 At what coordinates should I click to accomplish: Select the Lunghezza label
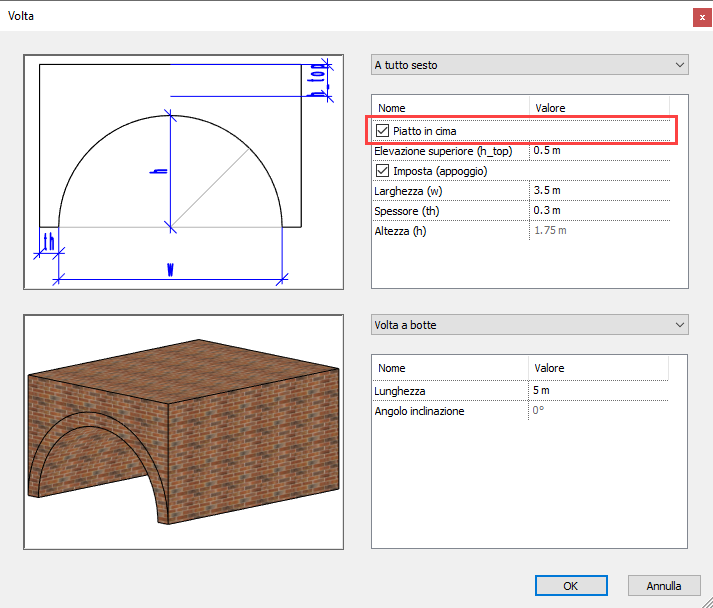tap(400, 392)
